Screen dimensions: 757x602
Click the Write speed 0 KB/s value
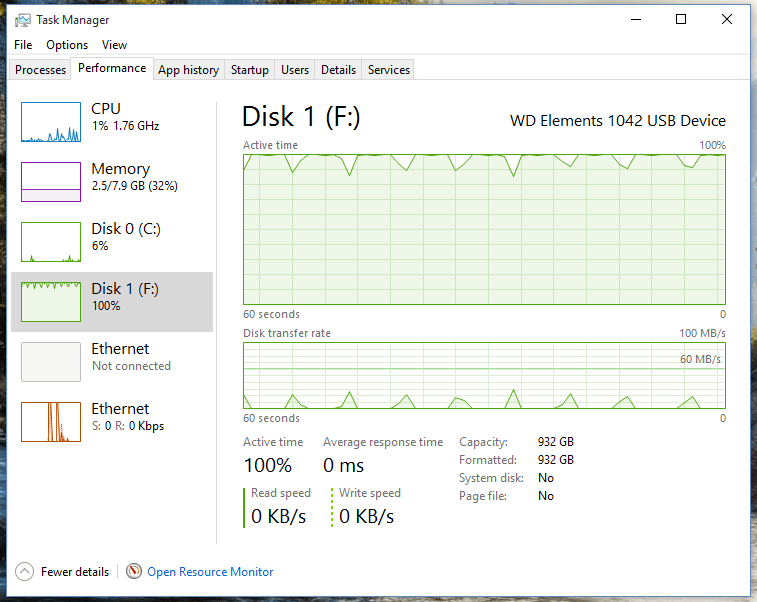point(366,517)
